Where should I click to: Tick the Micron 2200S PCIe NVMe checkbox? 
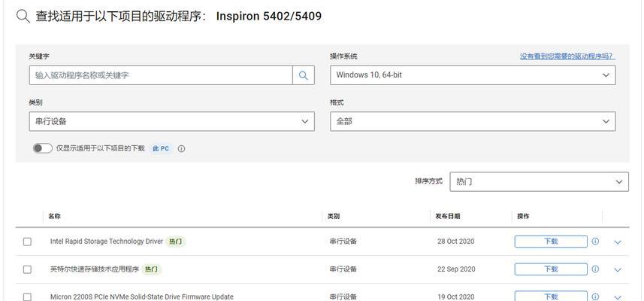27,297
